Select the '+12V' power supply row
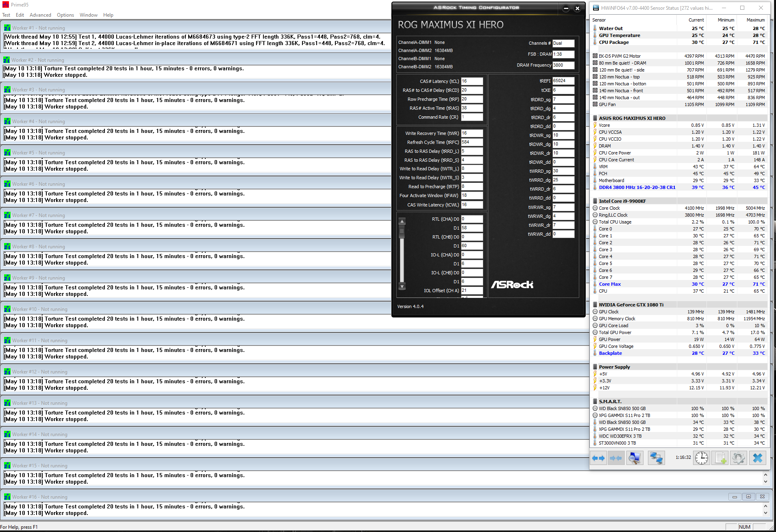The width and height of the screenshot is (776, 532). [x=679, y=388]
